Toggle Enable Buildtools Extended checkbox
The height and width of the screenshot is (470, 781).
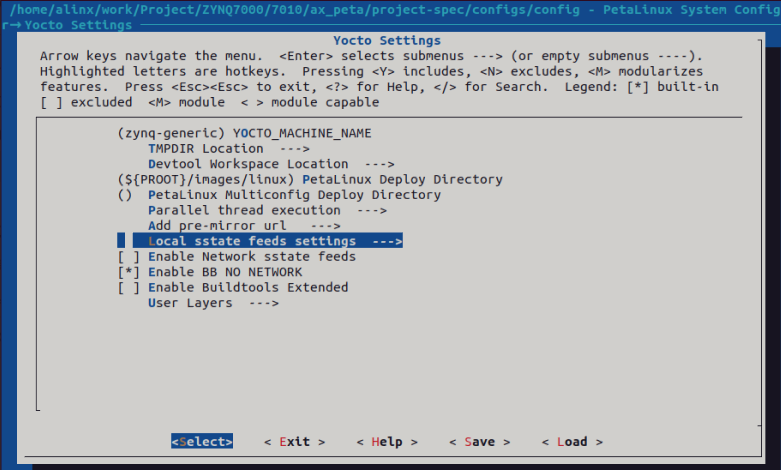click(128, 288)
